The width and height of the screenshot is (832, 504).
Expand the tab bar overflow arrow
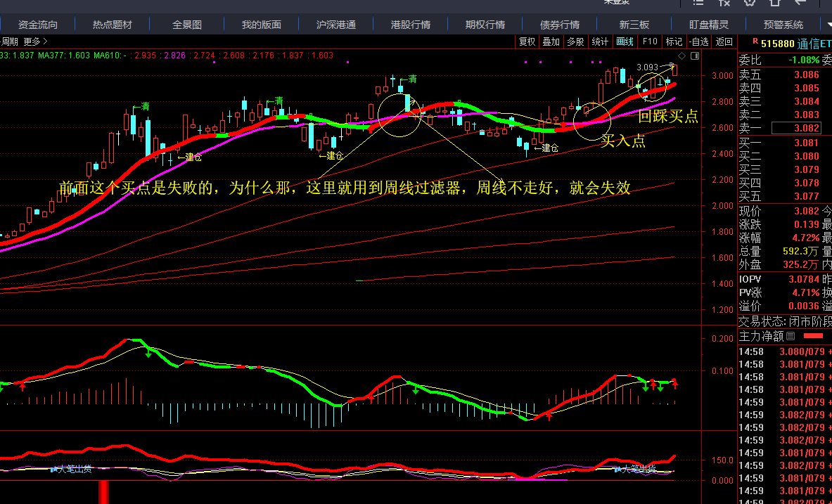(x=829, y=25)
